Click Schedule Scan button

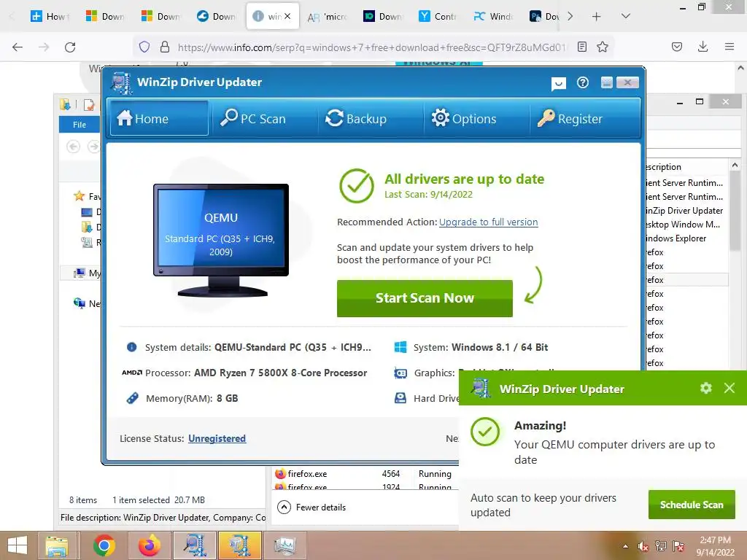(x=692, y=505)
